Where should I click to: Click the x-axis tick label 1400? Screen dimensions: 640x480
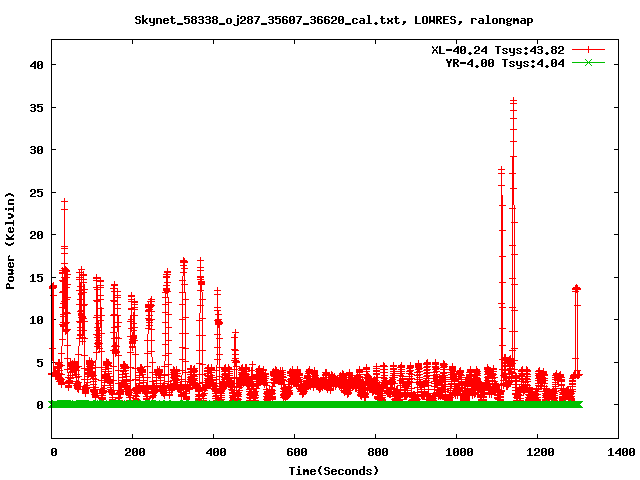click(621, 452)
